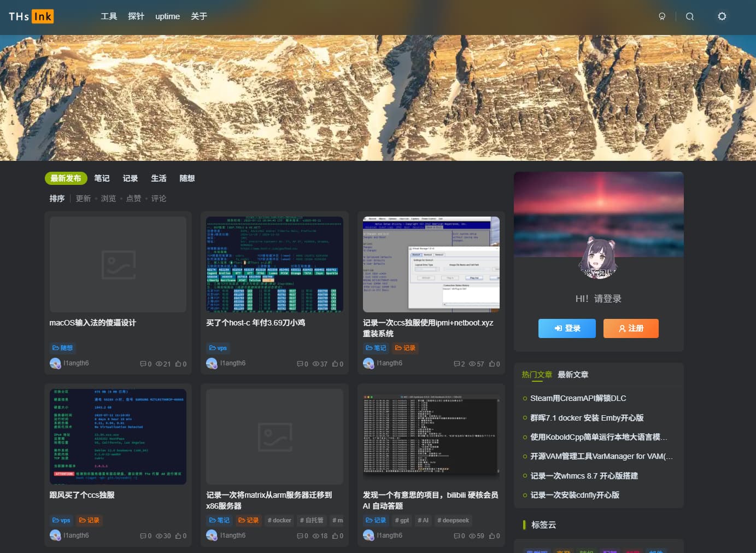Open the uptime navigation link
The image size is (756, 553).
tap(167, 16)
